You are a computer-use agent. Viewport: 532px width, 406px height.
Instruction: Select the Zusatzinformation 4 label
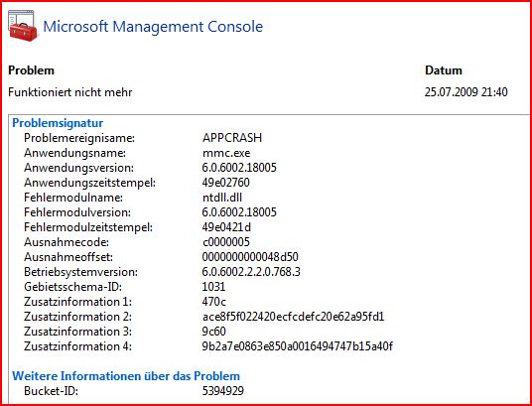tap(77, 346)
